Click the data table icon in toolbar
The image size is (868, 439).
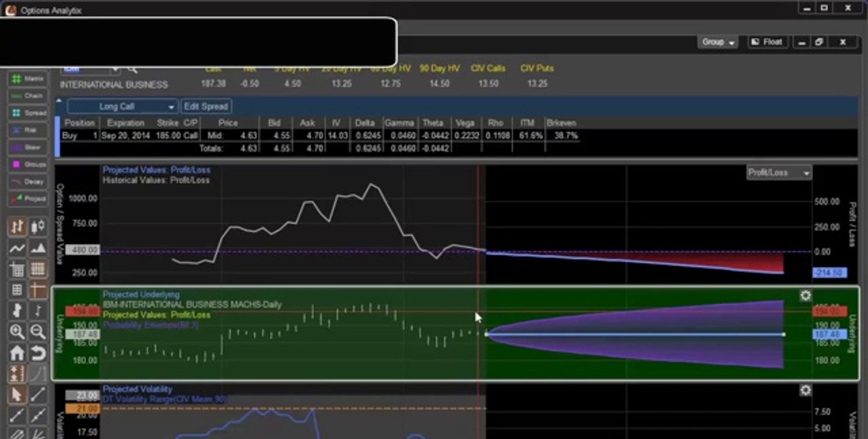[x=17, y=290]
